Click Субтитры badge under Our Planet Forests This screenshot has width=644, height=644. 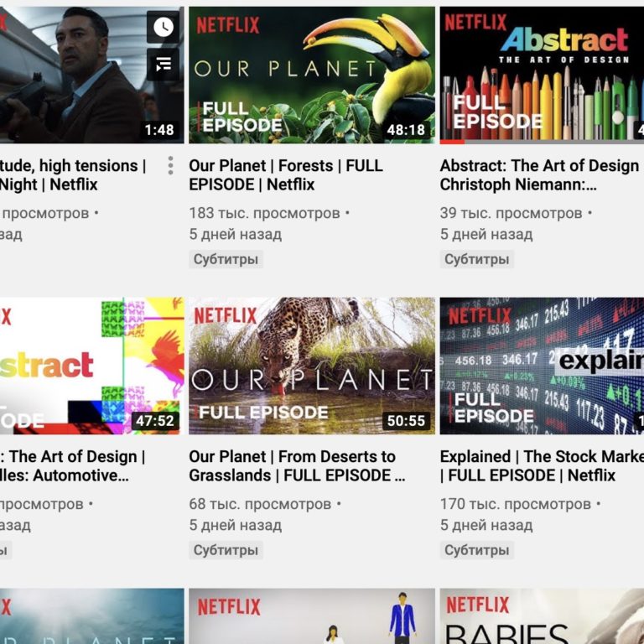(226, 259)
